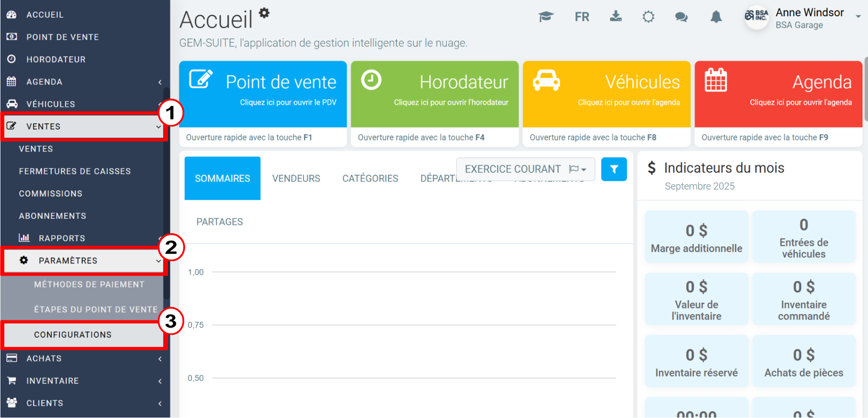Click the Entrées de véhicules indicator card
The height and width of the screenshot is (418, 868).
click(804, 237)
